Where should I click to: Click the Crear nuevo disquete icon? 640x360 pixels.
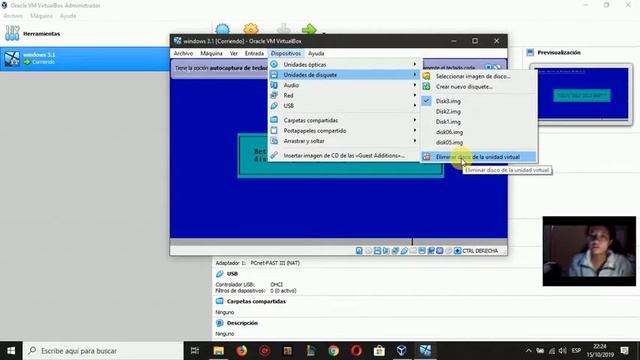pyautogui.click(x=426, y=87)
